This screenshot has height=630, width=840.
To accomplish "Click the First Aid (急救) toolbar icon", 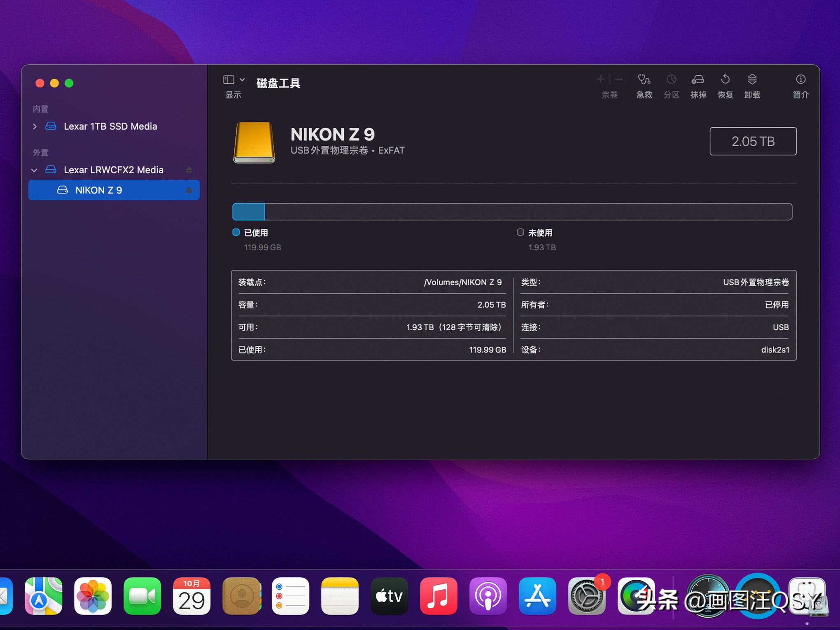I will pos(644,80).
